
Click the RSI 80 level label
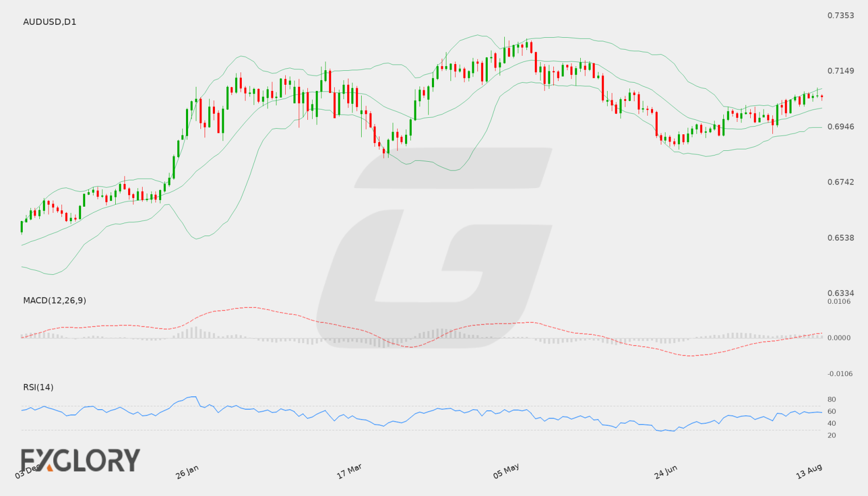coord(832,399)
